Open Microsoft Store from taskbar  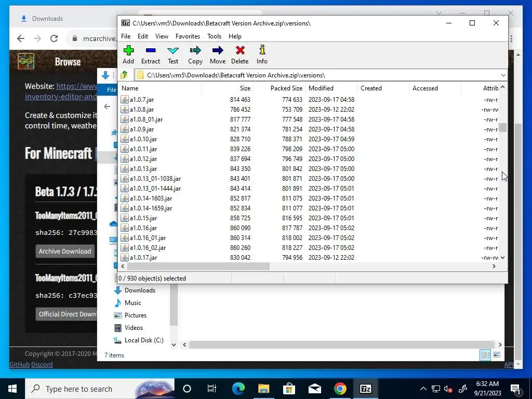coord(289,389)
